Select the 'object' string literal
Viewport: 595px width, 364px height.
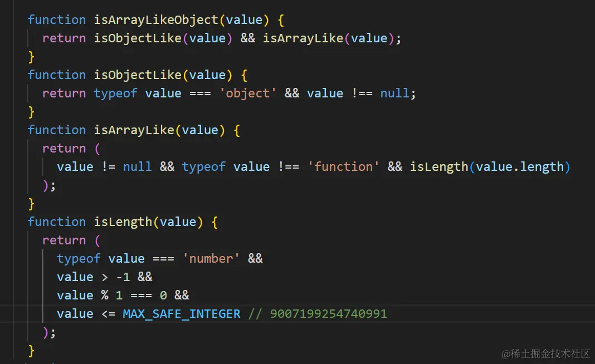[248, 94]
